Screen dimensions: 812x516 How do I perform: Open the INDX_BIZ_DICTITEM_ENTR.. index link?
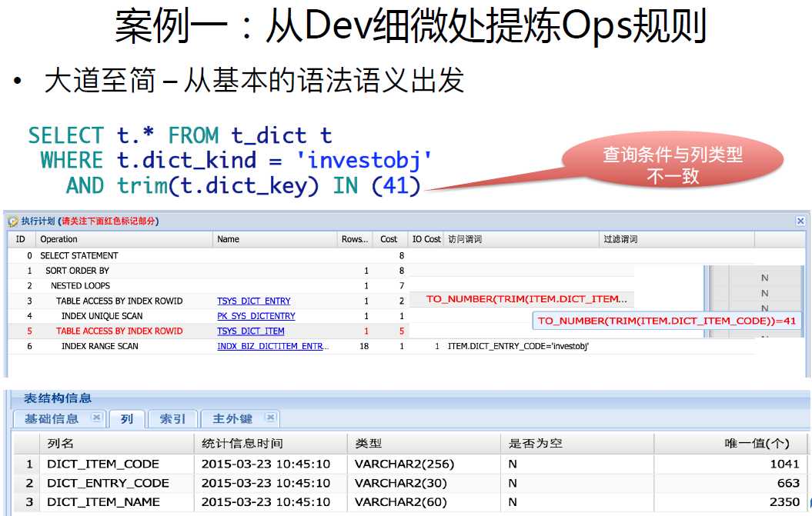click(x=273, y=346)
